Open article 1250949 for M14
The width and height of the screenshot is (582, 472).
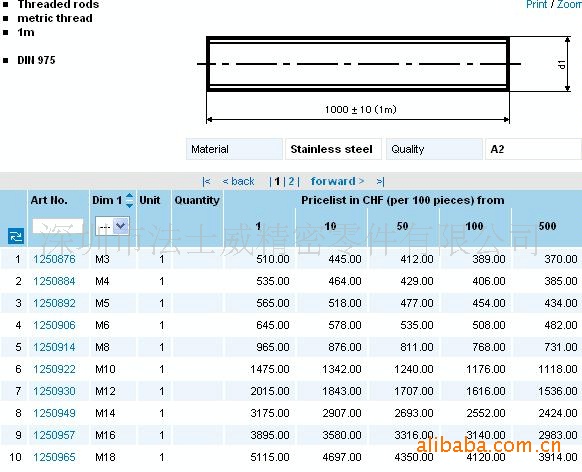pos(54,413)
